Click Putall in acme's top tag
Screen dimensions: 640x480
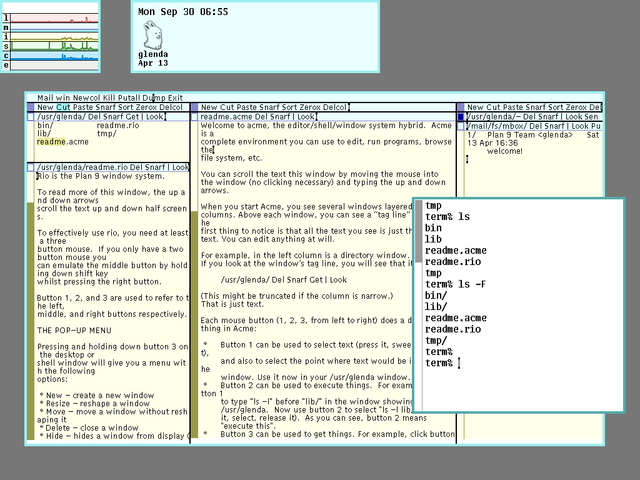point(129,98)
